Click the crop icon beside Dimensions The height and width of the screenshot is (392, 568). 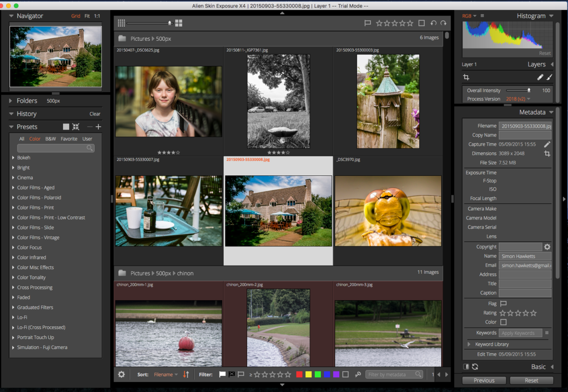coord(547,154)
